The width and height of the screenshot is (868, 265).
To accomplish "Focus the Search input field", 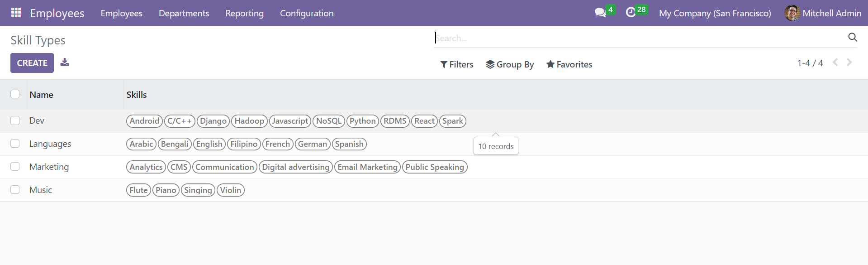I will point(640,38).
